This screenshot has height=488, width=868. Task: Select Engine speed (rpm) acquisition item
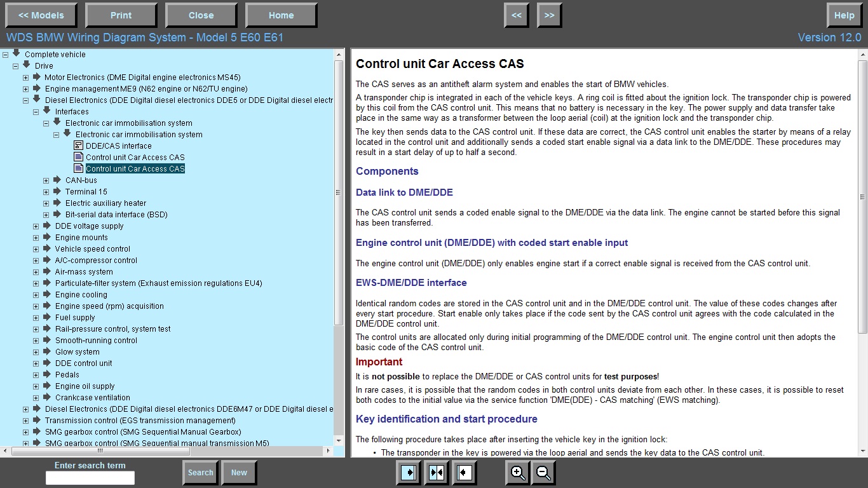click(x=109, y=306)
